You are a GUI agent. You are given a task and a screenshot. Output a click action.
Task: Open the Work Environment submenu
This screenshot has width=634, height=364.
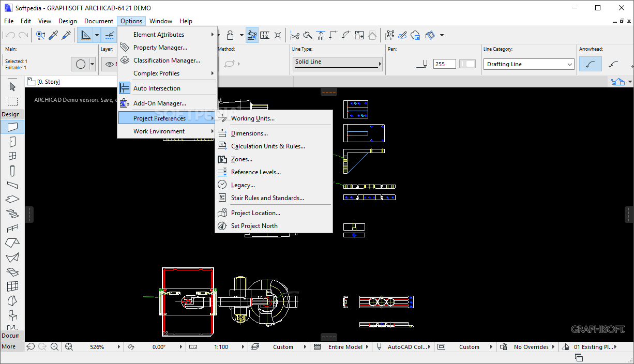(x=167, y=131)
